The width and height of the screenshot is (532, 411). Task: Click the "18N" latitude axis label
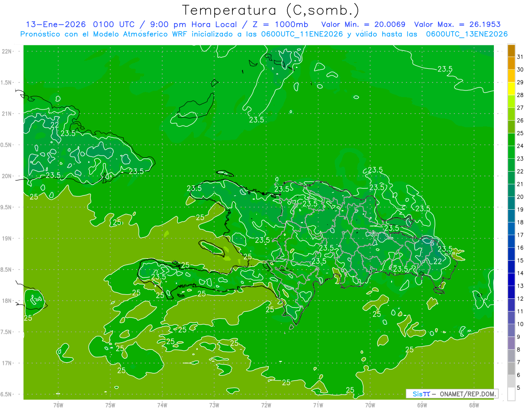[6, 301]
